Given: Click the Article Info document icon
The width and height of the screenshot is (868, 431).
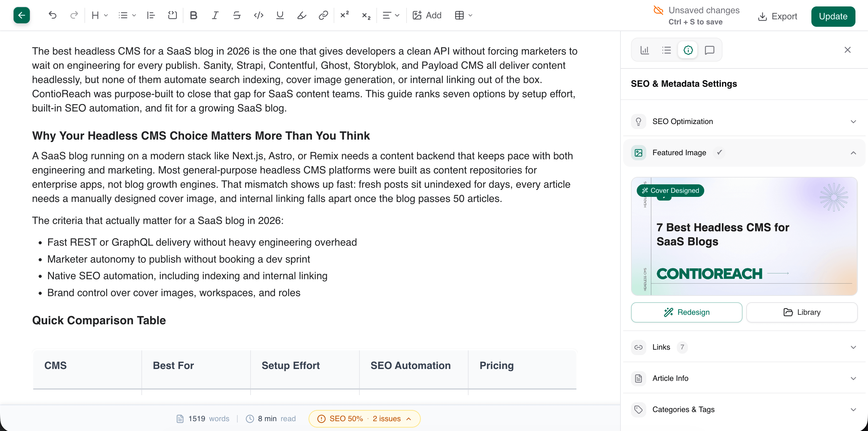Looking at the screenshot, I should [638, 378].
